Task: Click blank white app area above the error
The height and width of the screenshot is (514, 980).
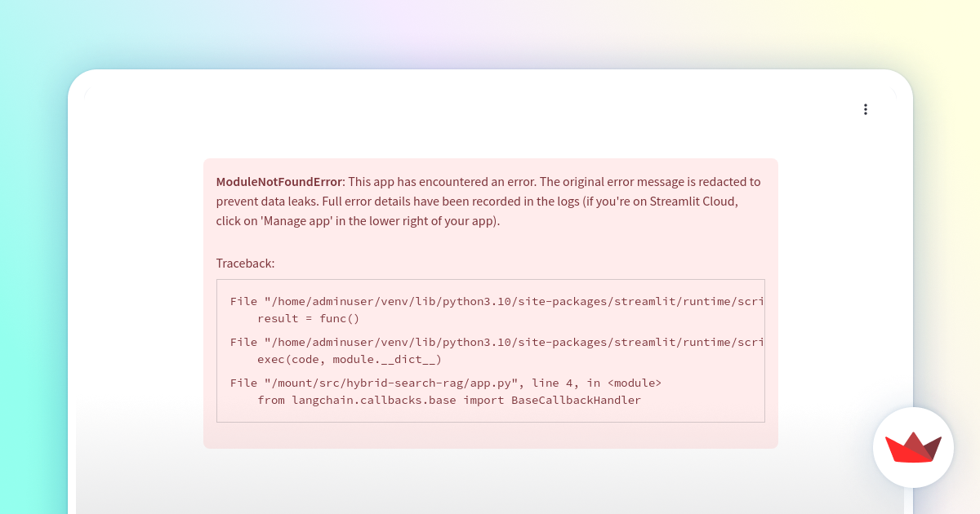Action: tap(490, 122)
